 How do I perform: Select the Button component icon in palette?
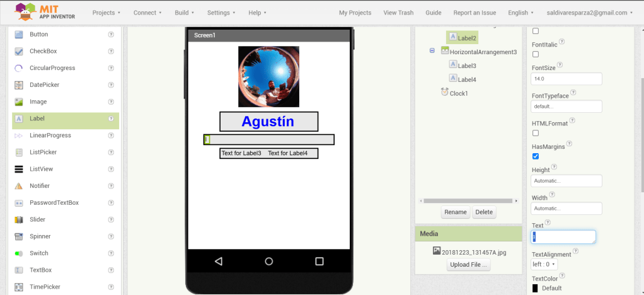coord(19,35)
